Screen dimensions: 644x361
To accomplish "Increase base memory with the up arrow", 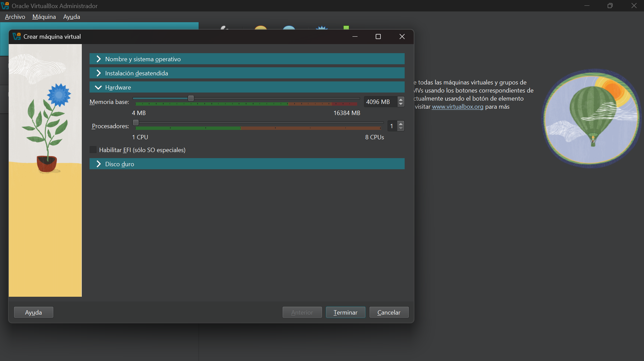I will [401, 99].
